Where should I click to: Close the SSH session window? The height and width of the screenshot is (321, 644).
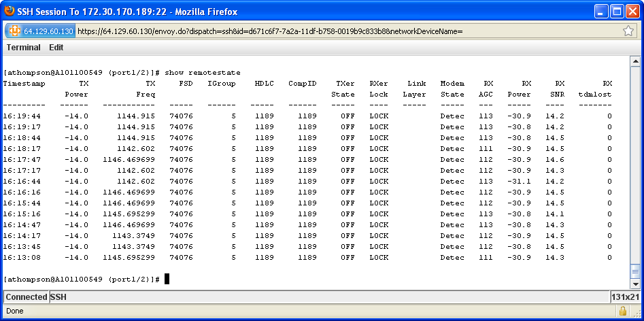coord(633,12)
